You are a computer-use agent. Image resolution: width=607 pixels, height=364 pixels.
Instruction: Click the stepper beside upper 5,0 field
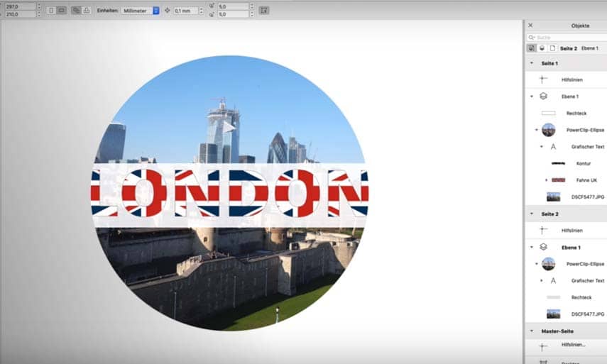pyautogui.click(x=251, y=6)
